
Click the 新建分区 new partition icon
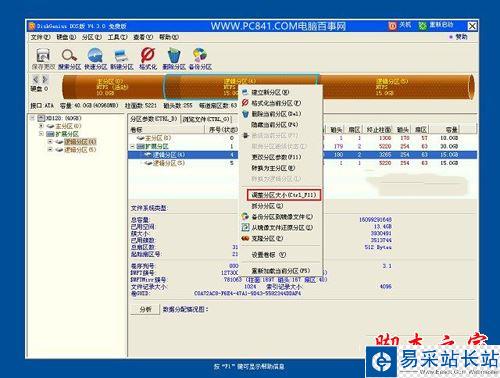(x=122, y=59)
